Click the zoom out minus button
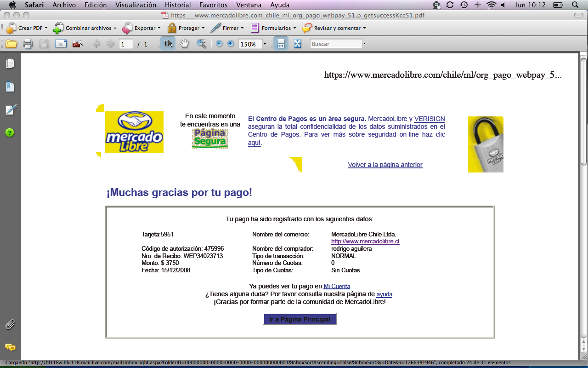Image resolution: width=588 pixels, height=368 pixels. (x=219, y=44)
